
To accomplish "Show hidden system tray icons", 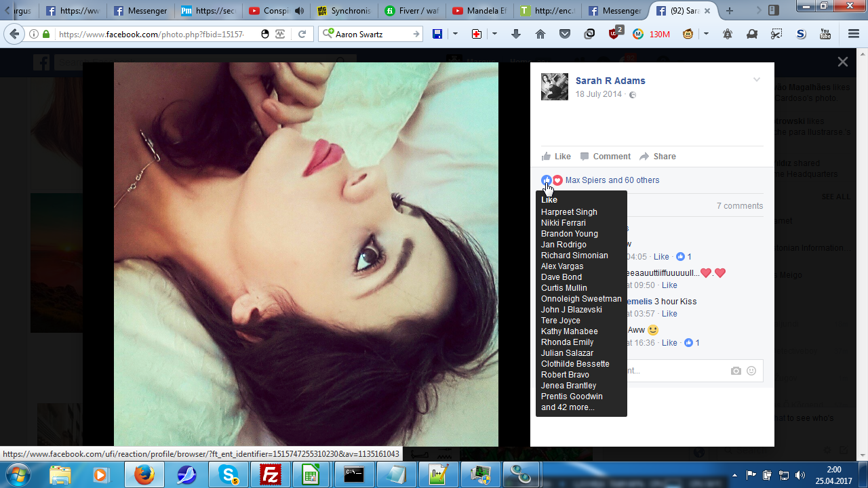I will [x=735, y=475].
